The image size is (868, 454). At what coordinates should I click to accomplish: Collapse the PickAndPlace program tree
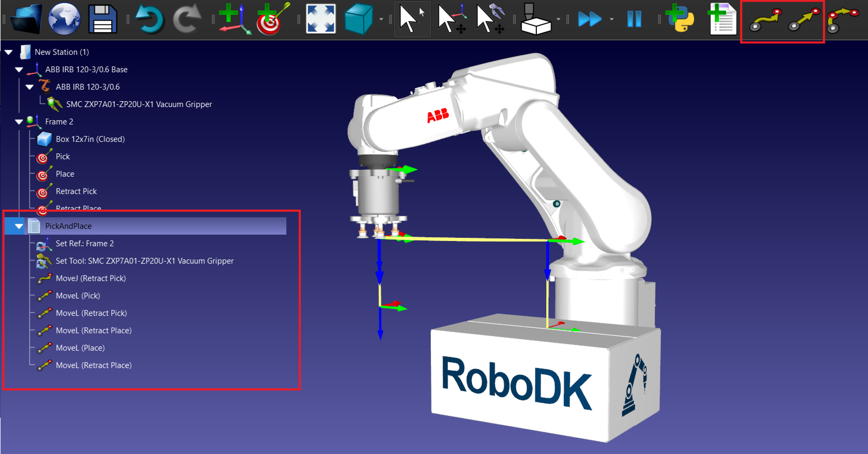click(19, 226)
